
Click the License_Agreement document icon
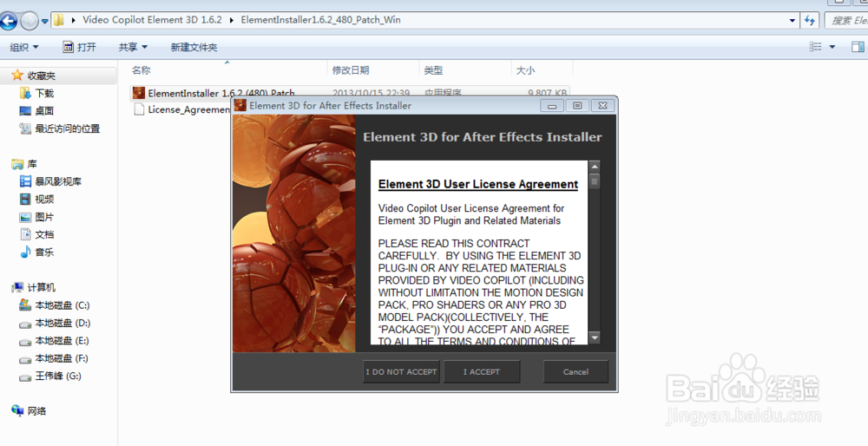coord(139,109)
